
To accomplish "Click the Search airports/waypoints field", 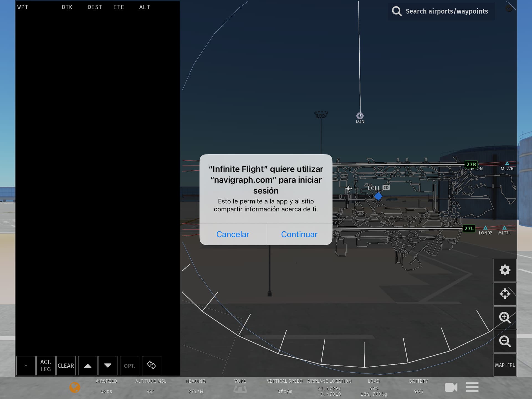I will point(441,11).
